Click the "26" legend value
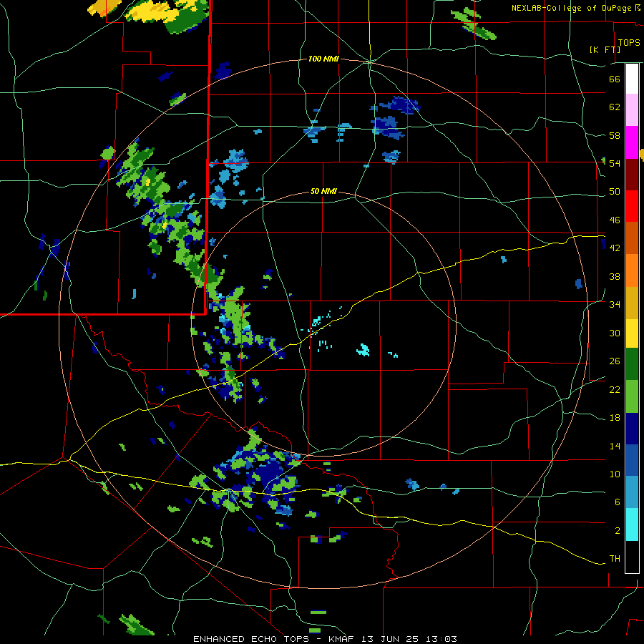644x644 pixels. pos(615,361)
